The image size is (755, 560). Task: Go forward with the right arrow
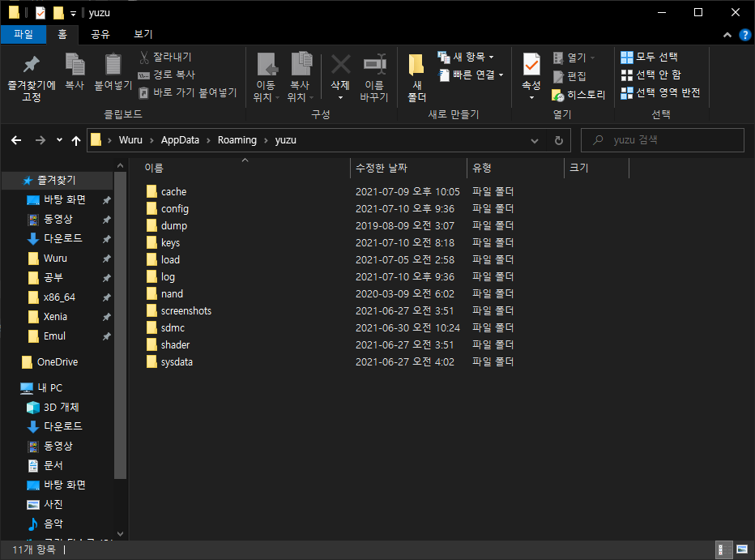pos(41,140)
